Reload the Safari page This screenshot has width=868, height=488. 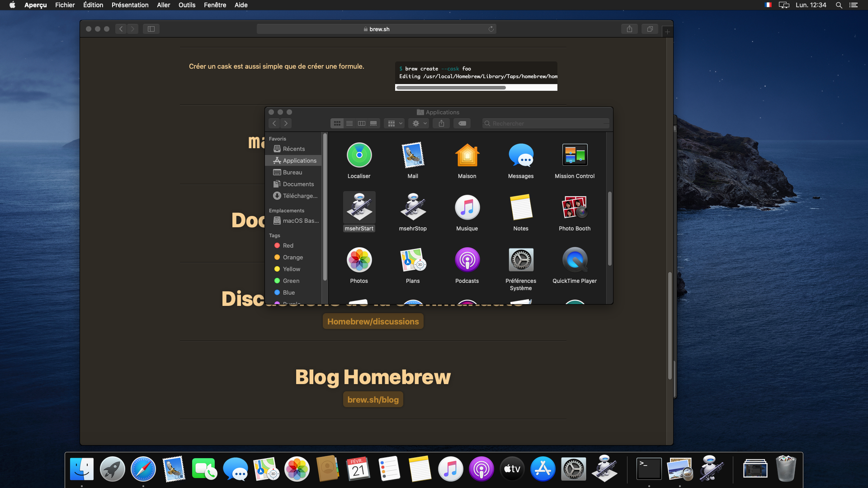click(x=491, y=29)
